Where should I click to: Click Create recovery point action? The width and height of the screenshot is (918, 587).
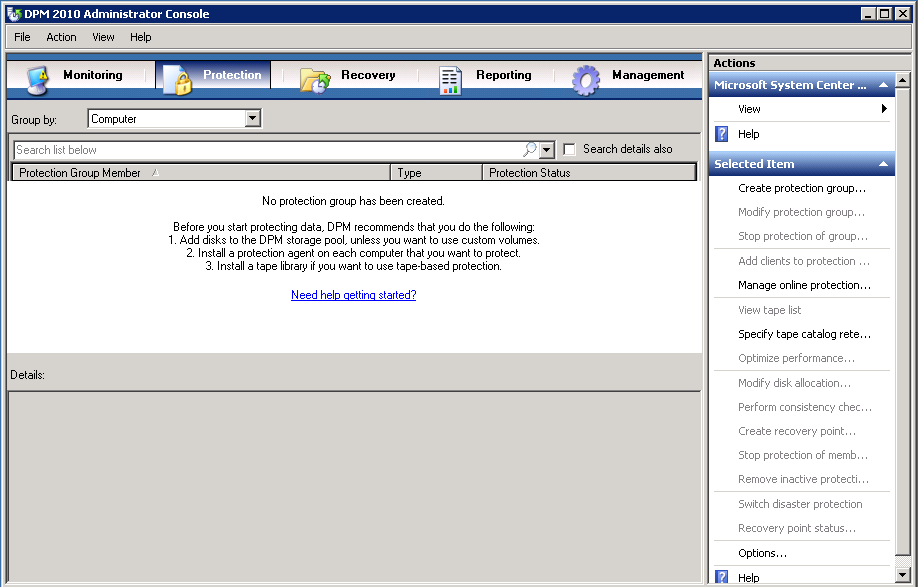(x=797, y=431)
